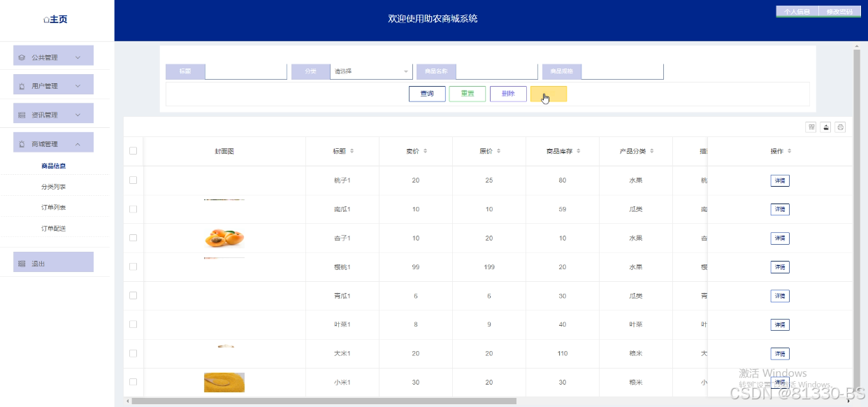Click the 110 stock cell
The width and height of the screenshot is (868, 407).
[563, 354]
